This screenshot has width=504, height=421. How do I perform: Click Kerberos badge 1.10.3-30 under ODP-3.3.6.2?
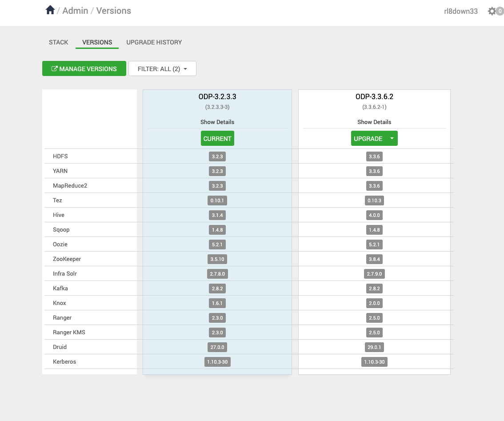(x=374, y=362)
